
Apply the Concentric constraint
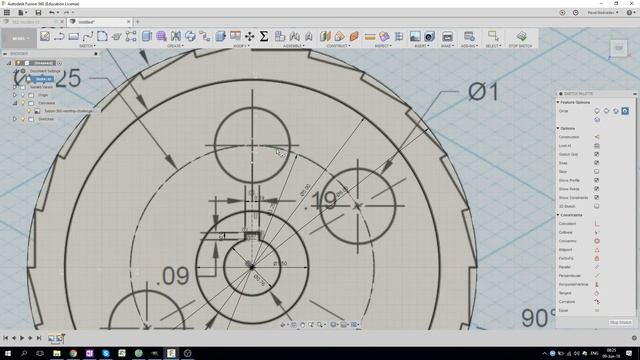(x=597, y=241)
